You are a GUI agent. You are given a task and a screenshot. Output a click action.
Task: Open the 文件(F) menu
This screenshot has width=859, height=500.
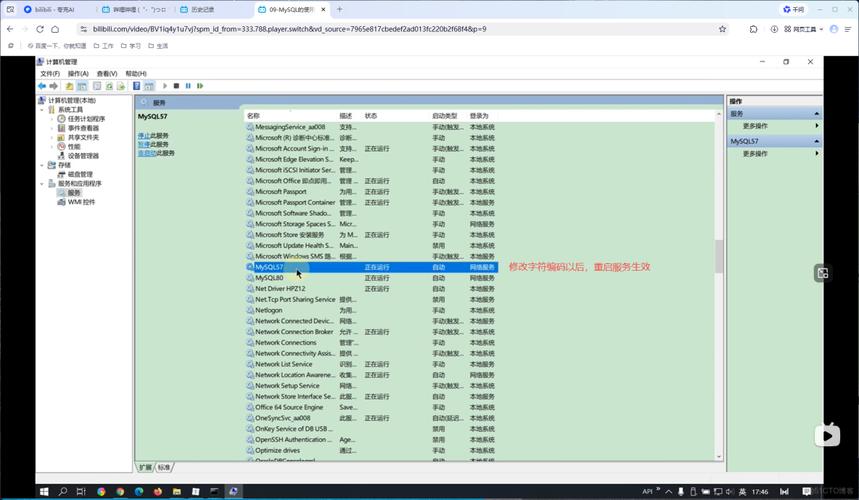tap(50, 73)
